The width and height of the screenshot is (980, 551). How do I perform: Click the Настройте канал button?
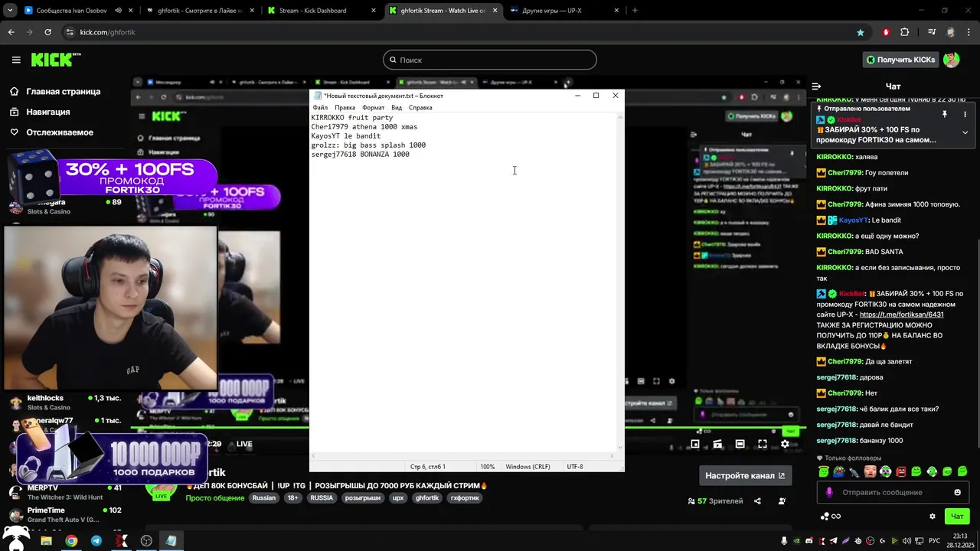pos(745,475)
